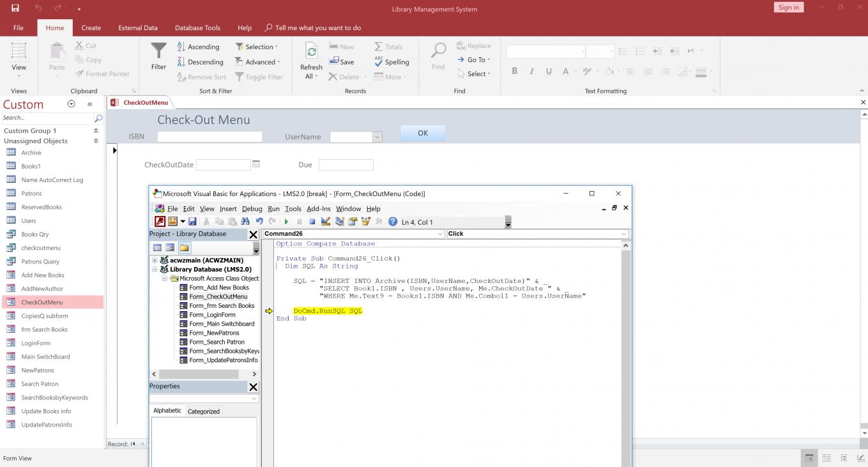This screenshot has height=467, width=868.
Task: Click the CheckOutDate input field
Action: click(224, 165)
